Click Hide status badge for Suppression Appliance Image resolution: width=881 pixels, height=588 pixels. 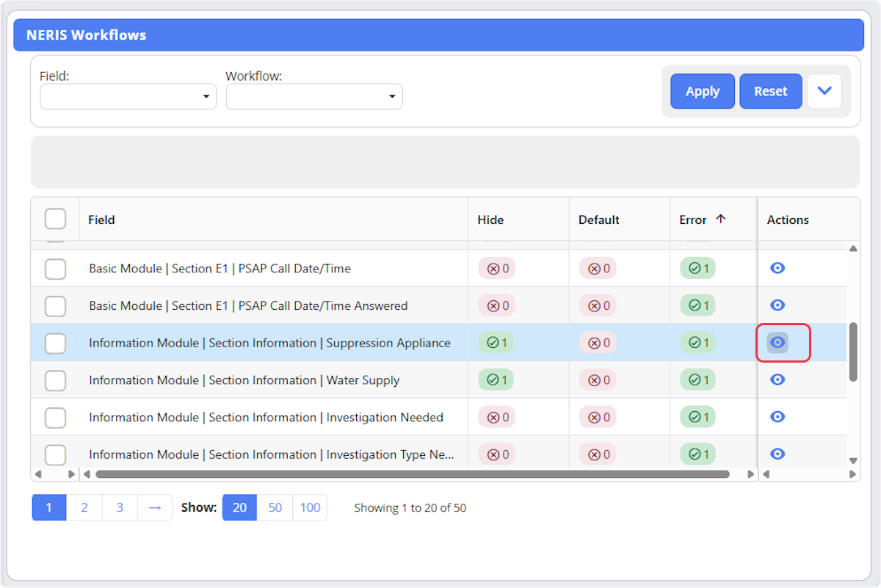(x=496, y=343)
